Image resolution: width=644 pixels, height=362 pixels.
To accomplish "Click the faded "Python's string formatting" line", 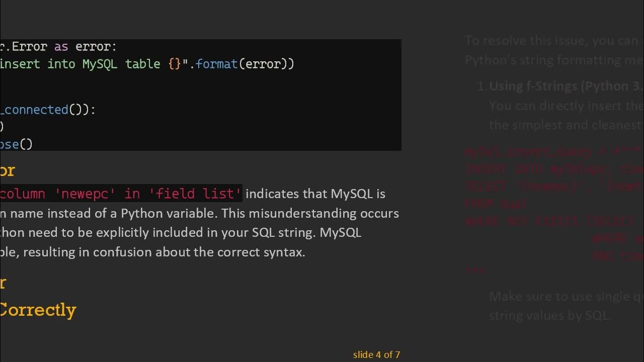I will coord(553,60).
